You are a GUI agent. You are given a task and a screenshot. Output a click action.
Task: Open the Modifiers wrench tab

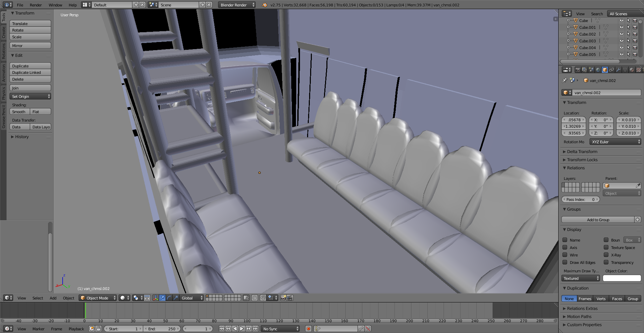tap(618, 70)
